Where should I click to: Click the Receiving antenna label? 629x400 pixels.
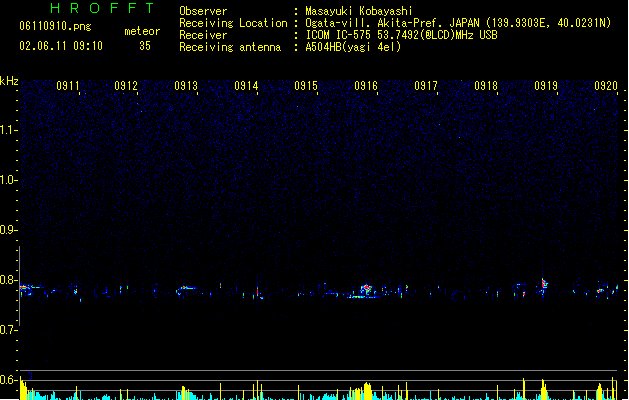pyautogui.click(x=230, y=47)
